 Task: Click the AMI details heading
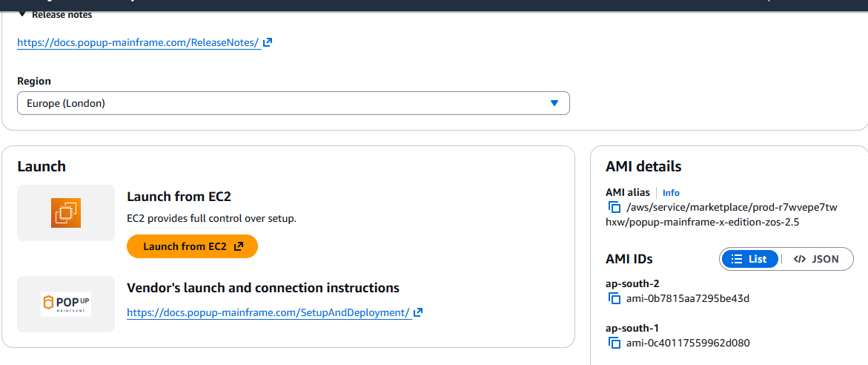(644, 166)
